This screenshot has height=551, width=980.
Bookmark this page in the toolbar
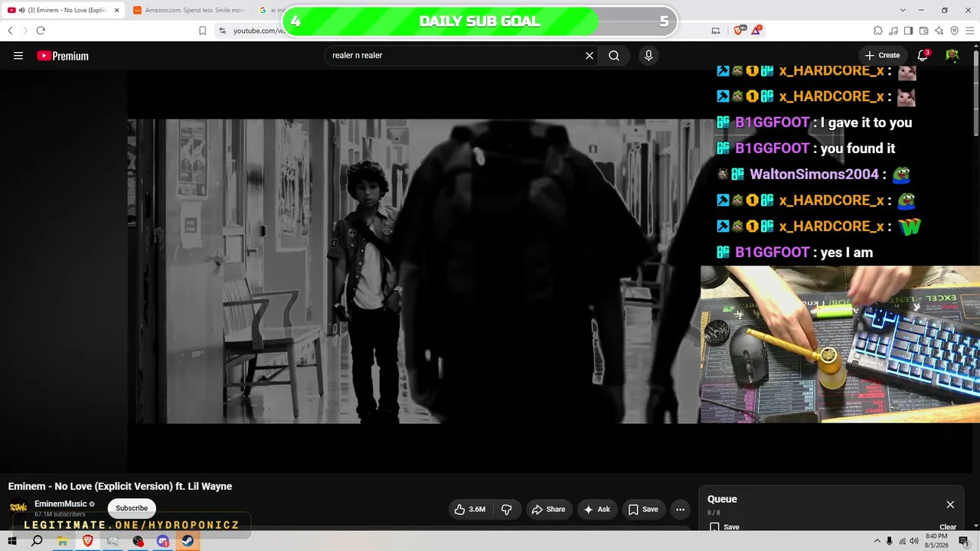(202, 31)
